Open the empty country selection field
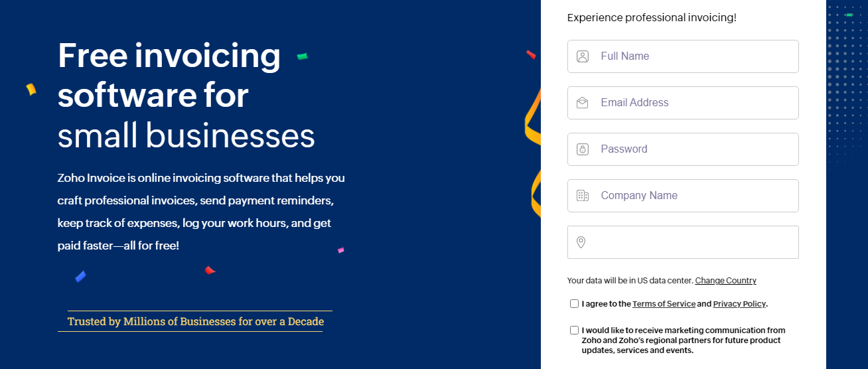The height and width of the screenshot is (369, 868). [683, 242]
